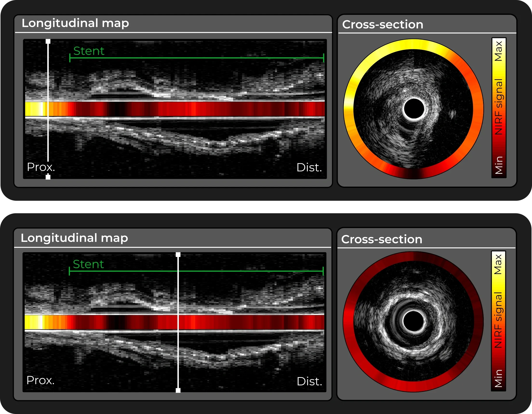Click top handle of upper frame marker
The image size is (532, 414).
pos(48,42)
